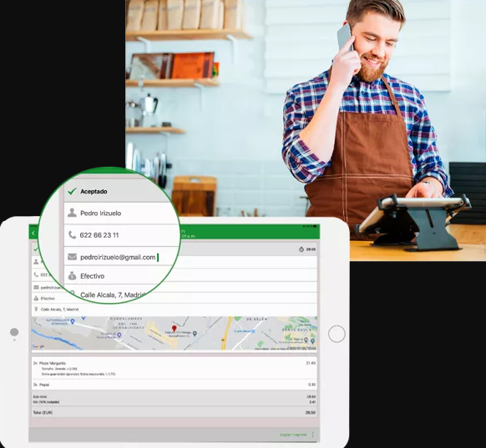This screenshot has height=448, width=486.
Task: Tap the tablet home button
Action: click(x=337, y=334)
